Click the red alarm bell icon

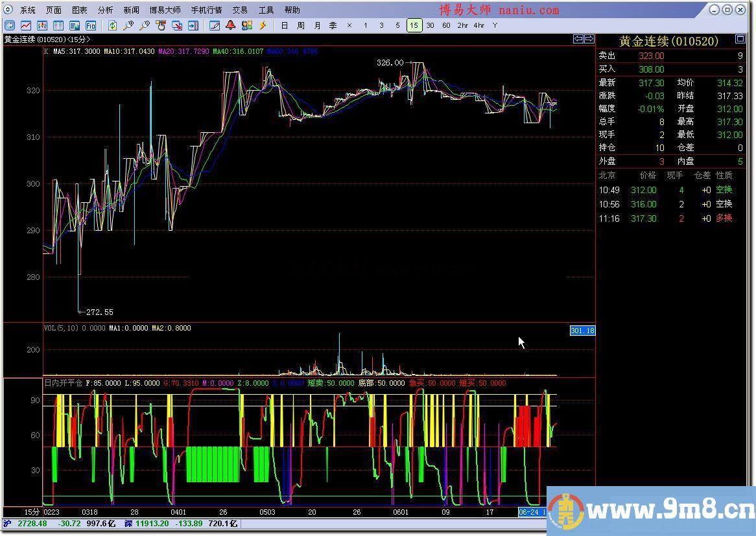tap(230, 25)
